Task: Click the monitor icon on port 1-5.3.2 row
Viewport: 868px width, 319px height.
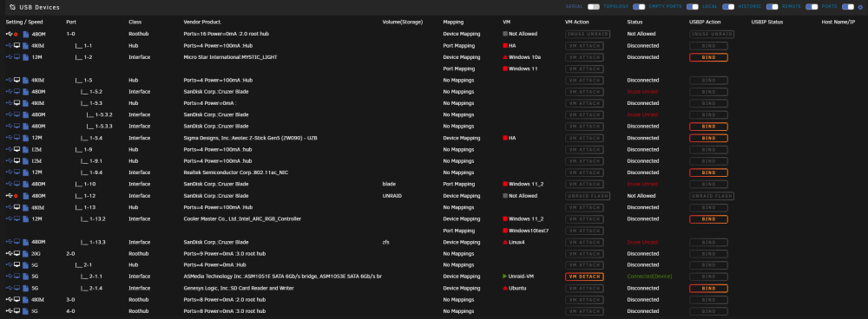Action: tap(16, 114)
